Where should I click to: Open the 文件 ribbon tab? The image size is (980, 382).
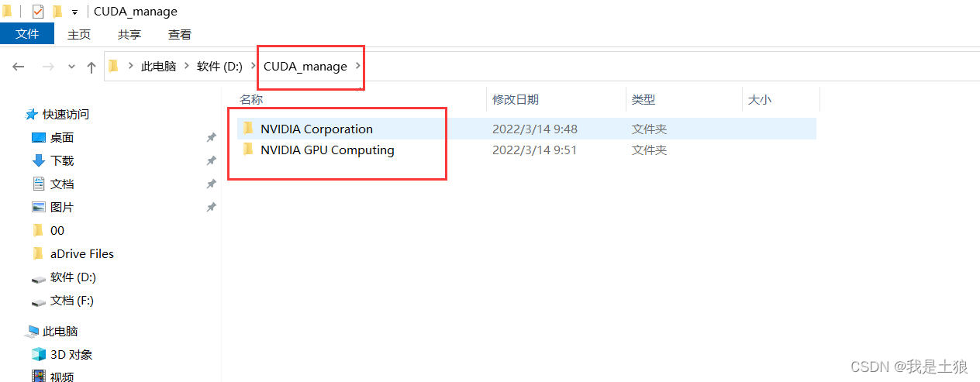[27, 33]
